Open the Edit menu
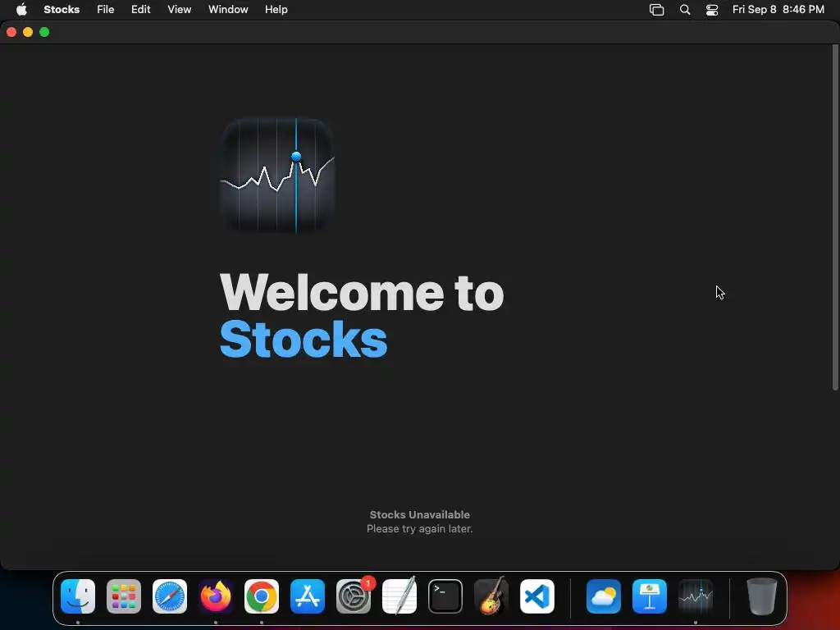Viewport: 840px width, 630px height. click(x=141, y=10)
